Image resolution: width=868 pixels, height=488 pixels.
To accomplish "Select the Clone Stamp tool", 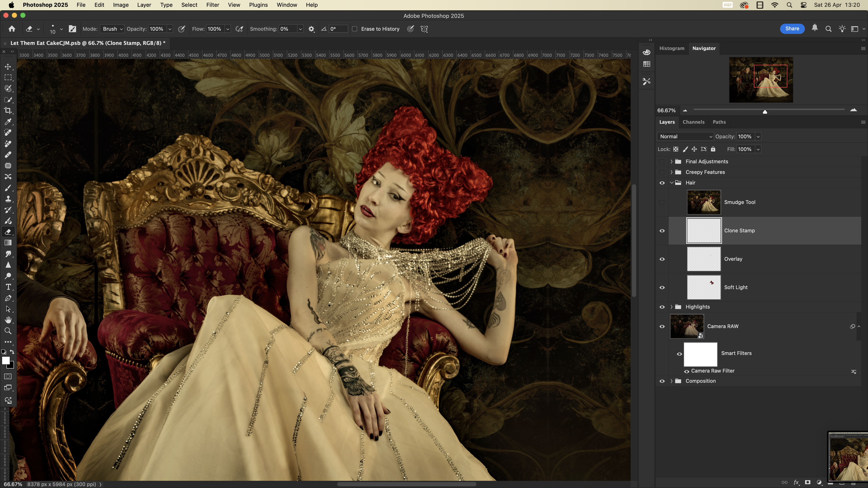I will pyautogui.click(x=8, y=199).
